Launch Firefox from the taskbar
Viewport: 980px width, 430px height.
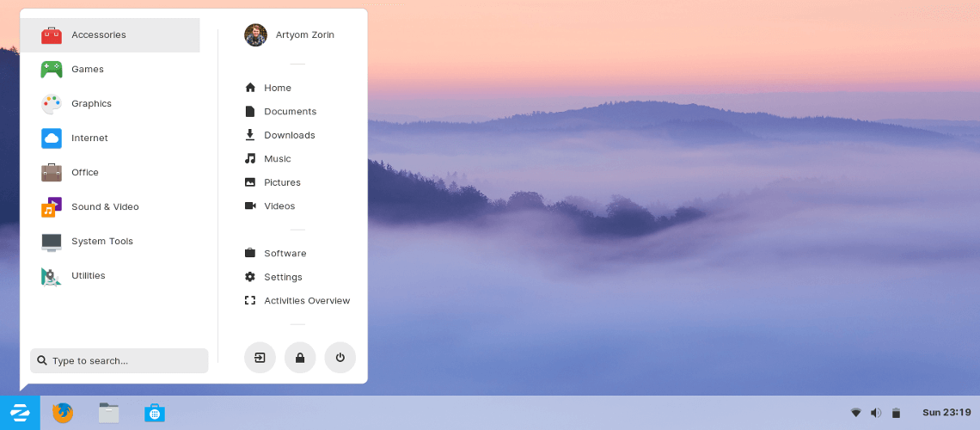(63, 413)
